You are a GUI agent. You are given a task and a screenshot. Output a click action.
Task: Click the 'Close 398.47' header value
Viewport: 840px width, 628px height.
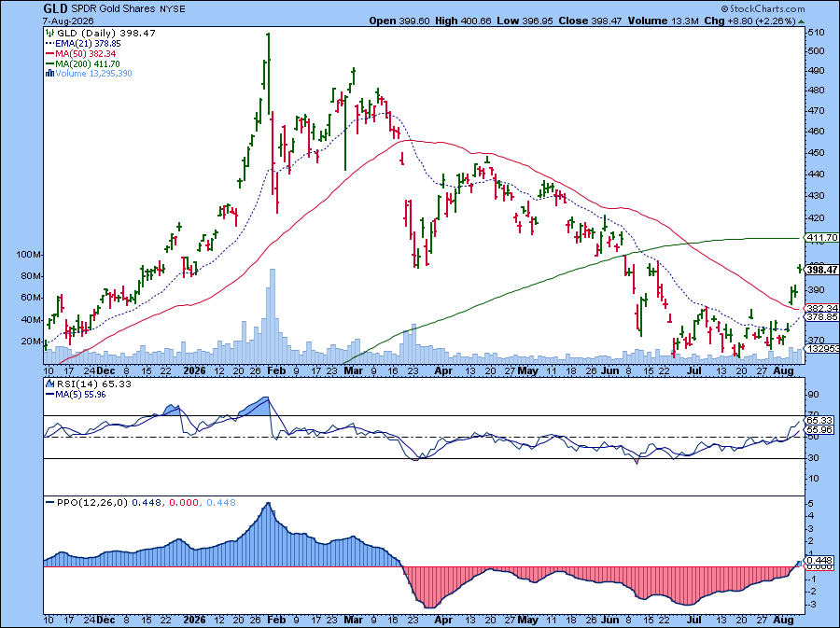(590, 21)
